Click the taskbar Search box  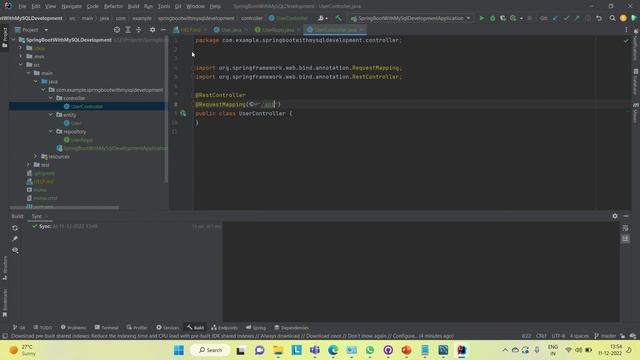(x=210, y=350)
